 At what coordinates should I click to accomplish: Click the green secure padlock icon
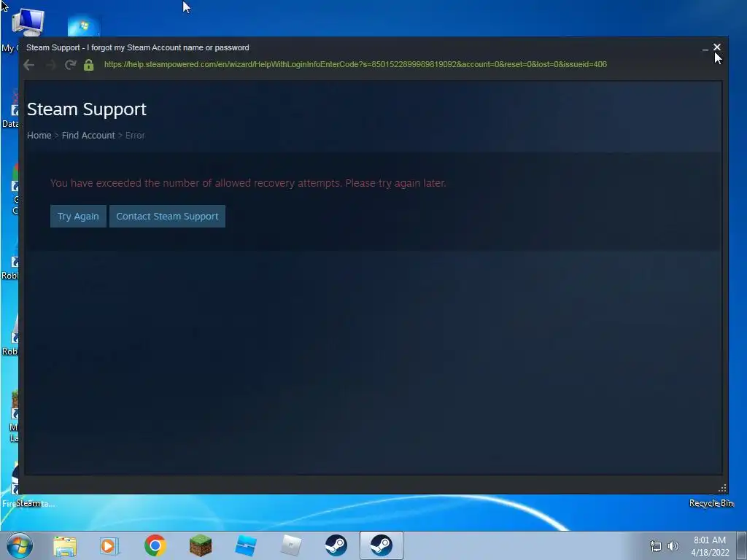pos(88,65)
